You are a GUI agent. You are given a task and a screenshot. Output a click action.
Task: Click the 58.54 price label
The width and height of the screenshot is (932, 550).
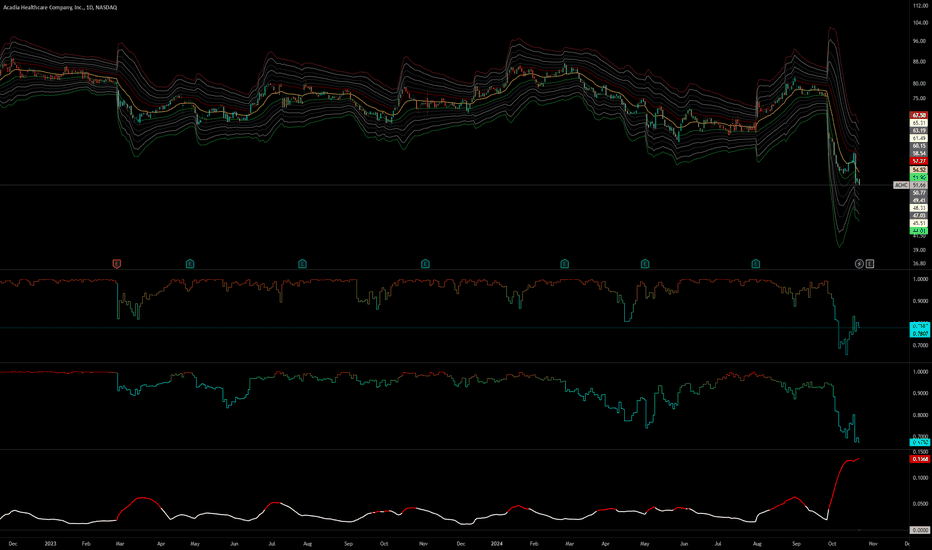(x=919, y=153)
